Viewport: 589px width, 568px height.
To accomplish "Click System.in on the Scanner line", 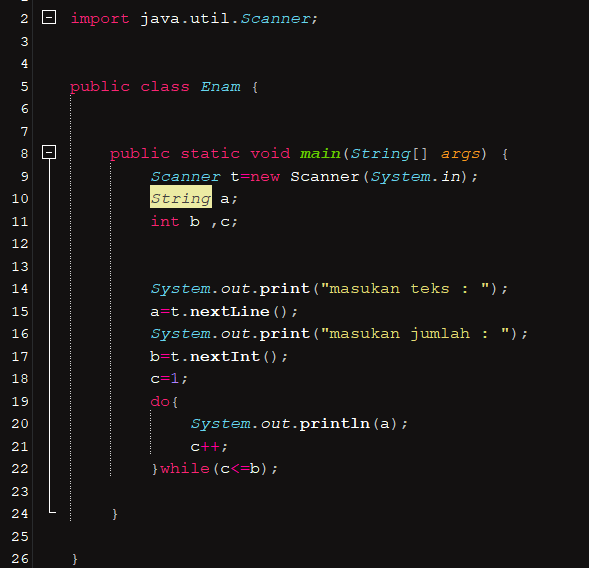I will (x=416, y=177).
